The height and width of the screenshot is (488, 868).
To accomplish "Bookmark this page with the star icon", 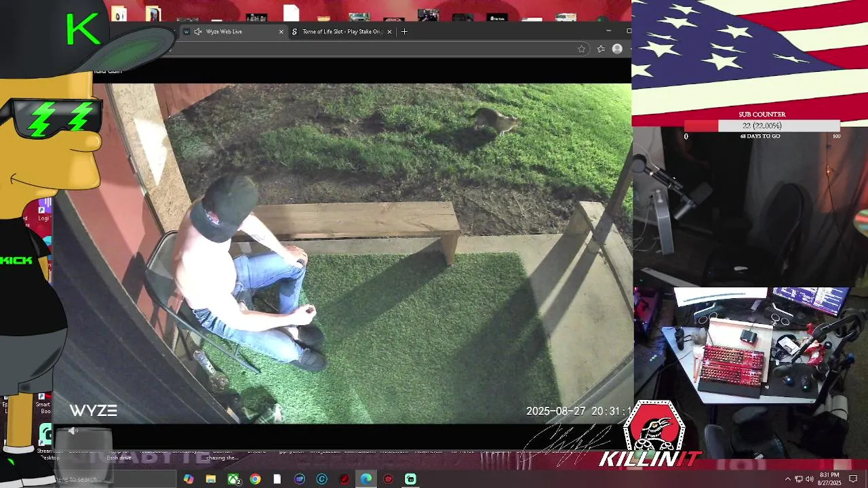I will point(581,49).
